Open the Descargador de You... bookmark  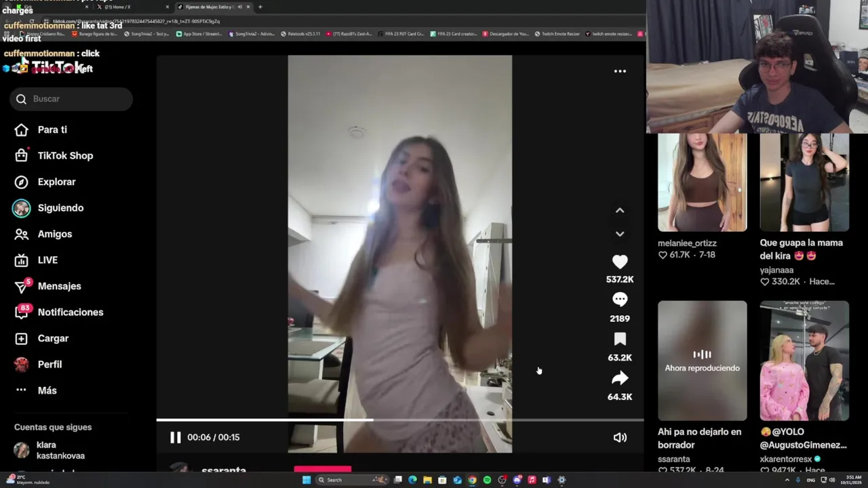[505, 33]
